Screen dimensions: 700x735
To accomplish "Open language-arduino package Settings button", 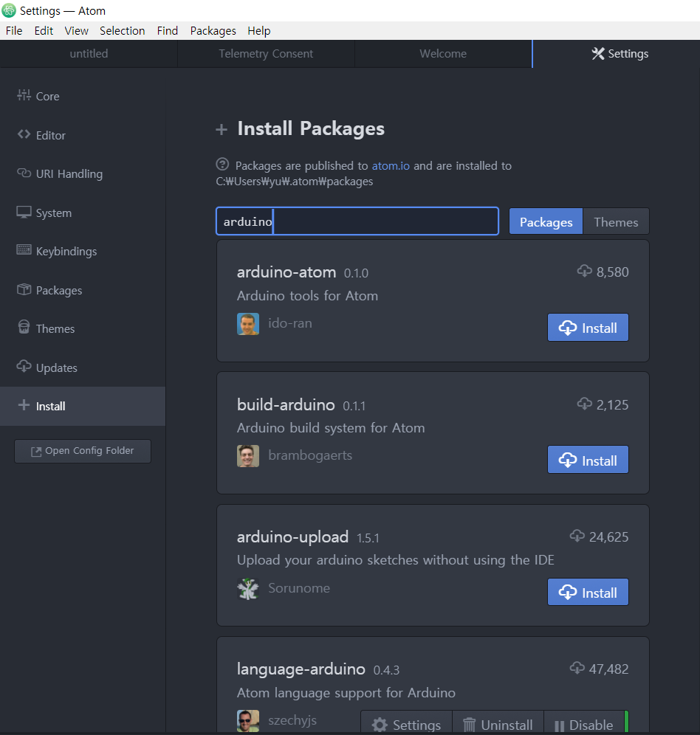I will (406, 722).
